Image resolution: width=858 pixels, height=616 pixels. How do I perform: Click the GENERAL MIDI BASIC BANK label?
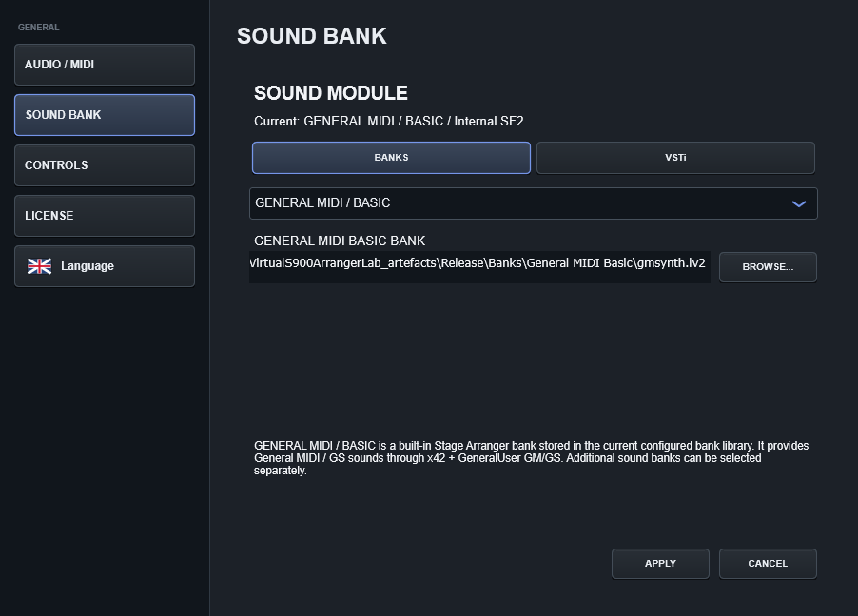point(340,241)
